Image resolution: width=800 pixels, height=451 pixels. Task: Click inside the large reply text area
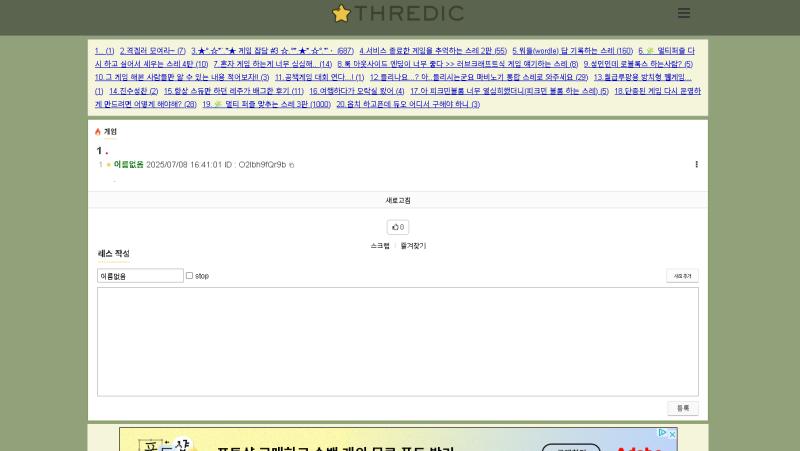(x=397, y=342)
